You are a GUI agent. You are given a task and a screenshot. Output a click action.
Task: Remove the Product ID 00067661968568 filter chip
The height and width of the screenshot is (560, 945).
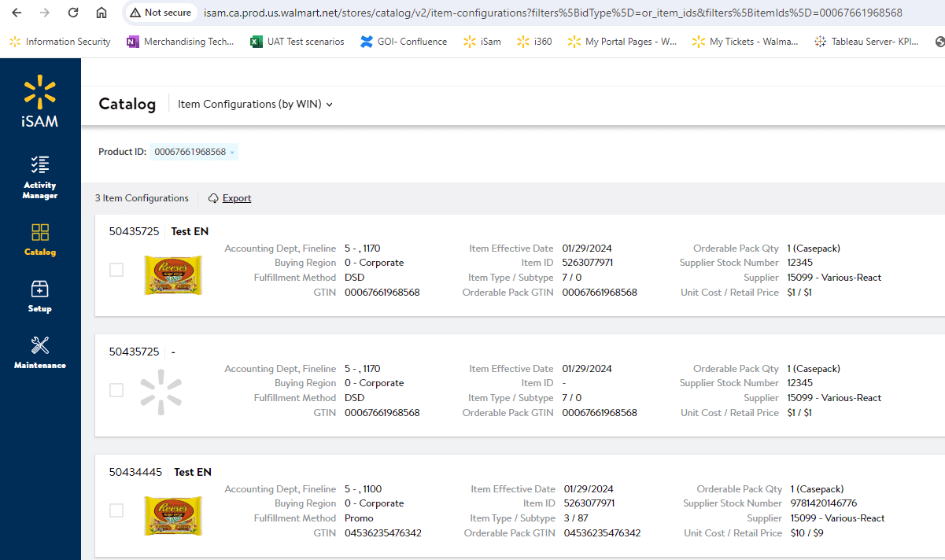232,153
